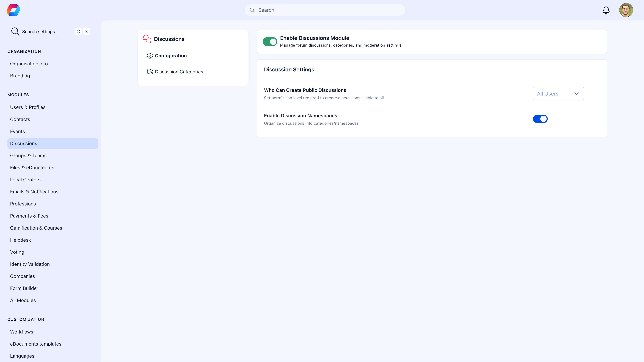Open notifications via the bell icon
This screenshot has height=362, width=644.
(606, 10)
